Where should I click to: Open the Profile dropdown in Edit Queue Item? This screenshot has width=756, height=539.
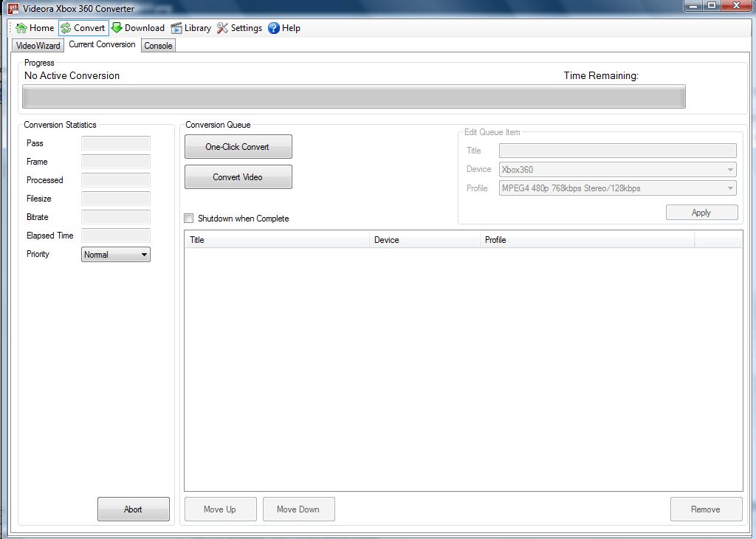coord(729,188)
